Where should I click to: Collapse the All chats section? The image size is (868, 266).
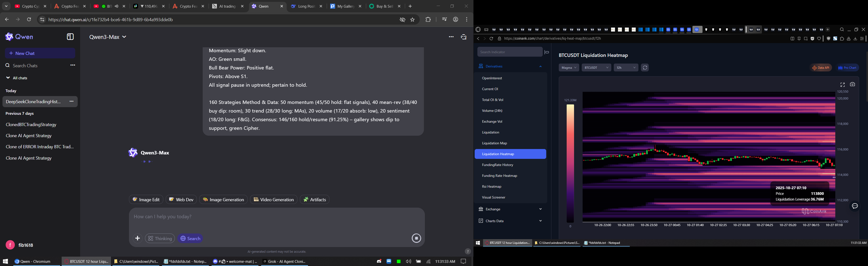pyautogui.click(x=8, y=78)
